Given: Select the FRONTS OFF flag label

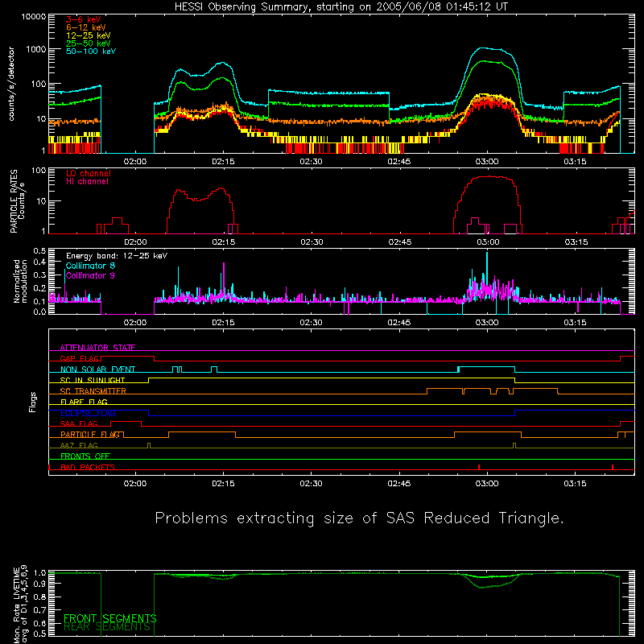Looking at the screenshot, I should pyautogui.click(x=85, y=456).
